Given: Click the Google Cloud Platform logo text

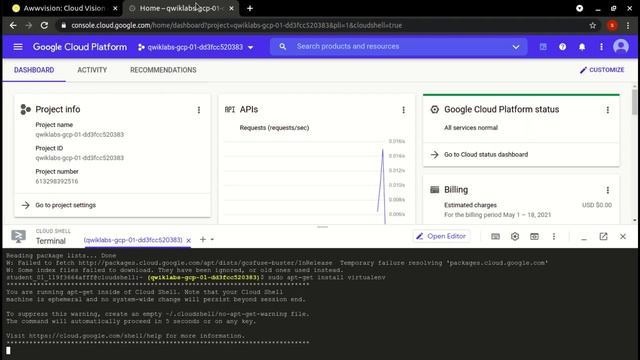Looking at the screenshot, I should coord(80,47).
